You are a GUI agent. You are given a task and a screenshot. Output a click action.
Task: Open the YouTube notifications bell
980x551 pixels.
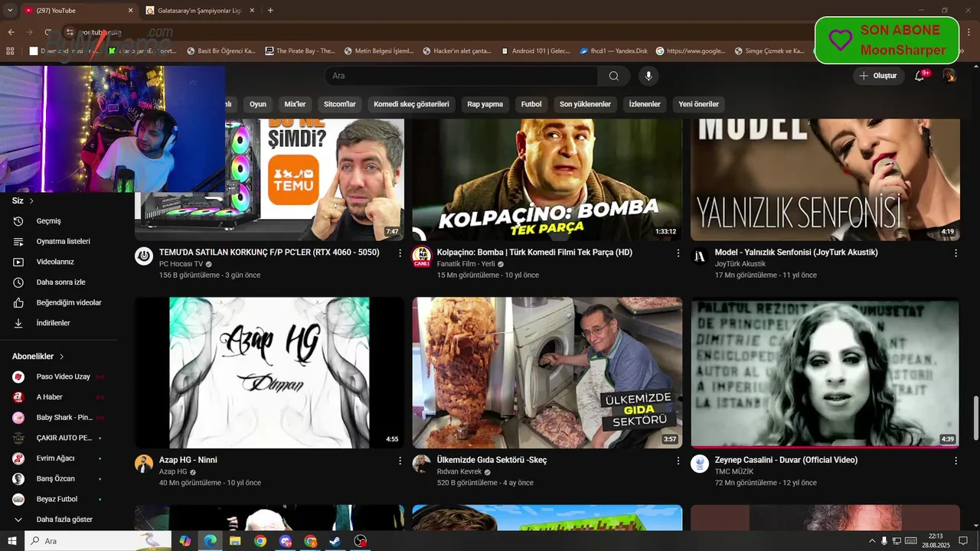coord(920,76)
